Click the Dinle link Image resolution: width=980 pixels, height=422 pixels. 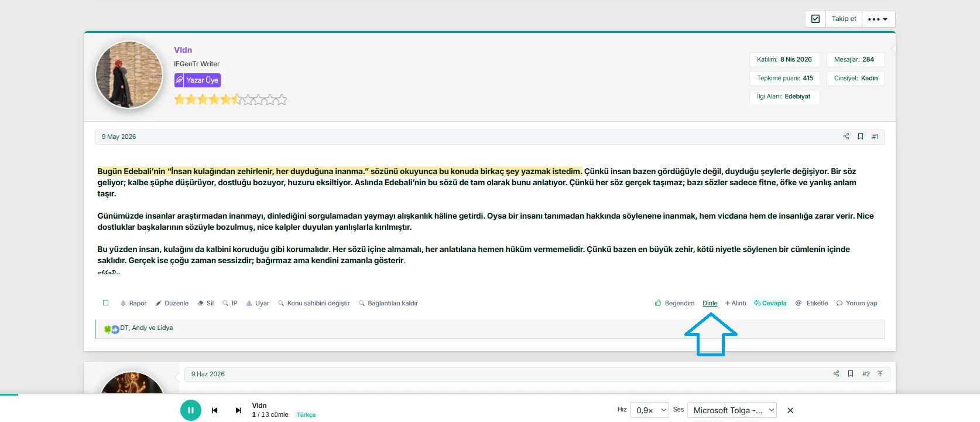tap(710, 303)
